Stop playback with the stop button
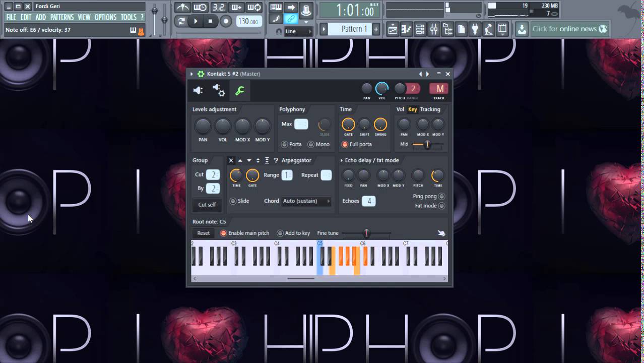This screenshot has height=363, width=644. click(211, 21)
